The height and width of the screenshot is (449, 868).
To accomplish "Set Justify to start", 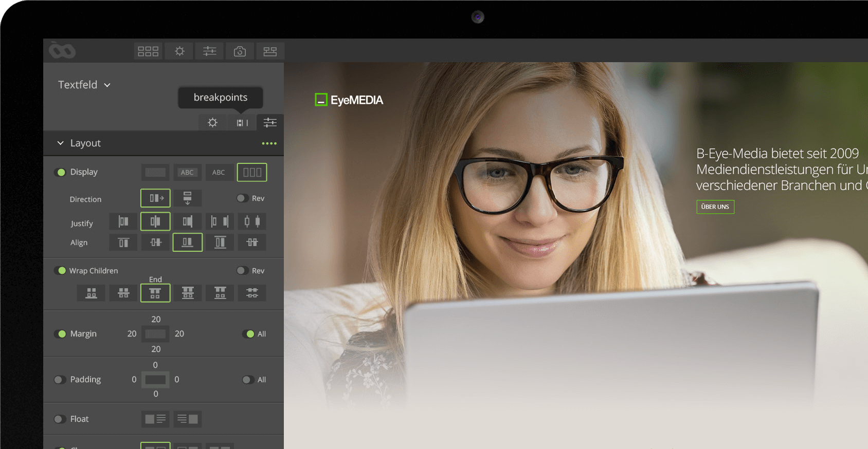I will tap(123, 221).
